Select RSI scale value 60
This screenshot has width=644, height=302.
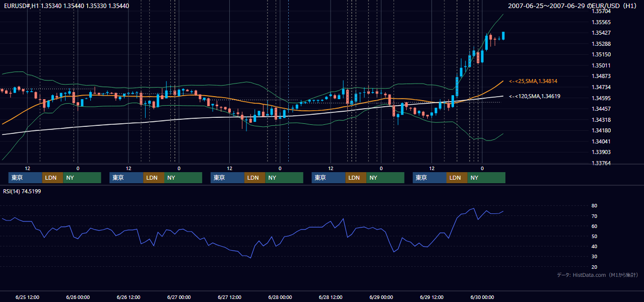(x=595, y=226)
